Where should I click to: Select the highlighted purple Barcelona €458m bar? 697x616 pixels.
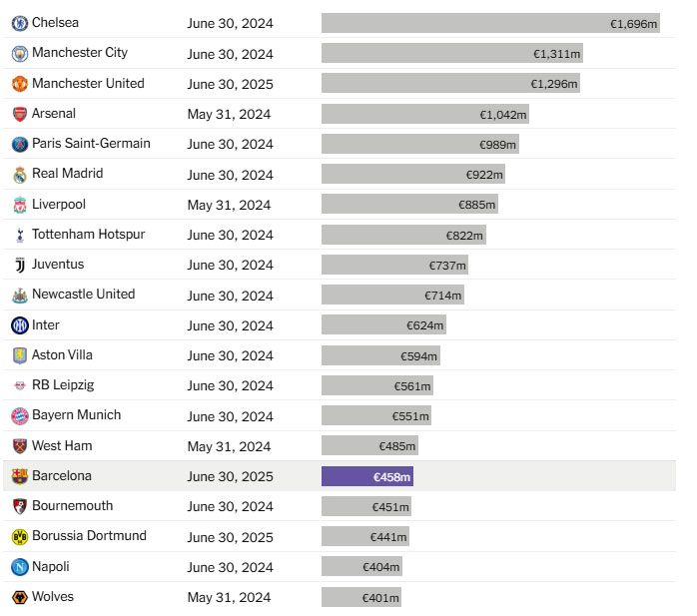pyautogui.click(x=366, y=476)
